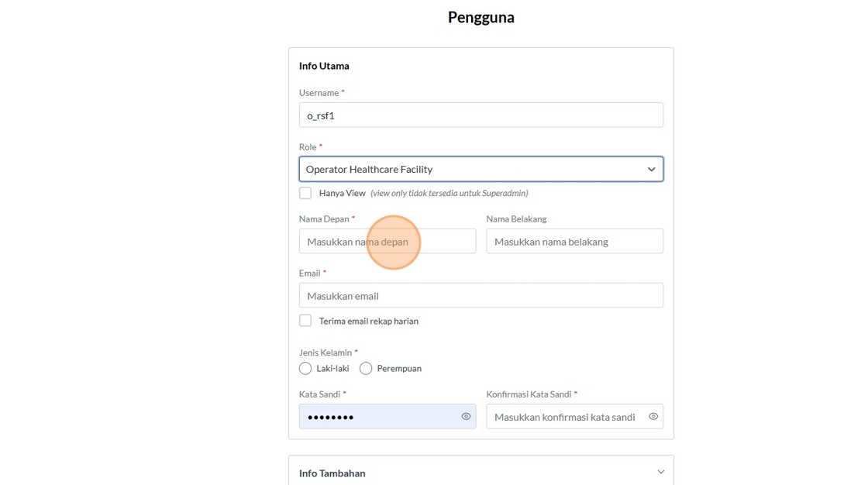Focus the Konfirmasi Kata Sandi input

(566, 417)
